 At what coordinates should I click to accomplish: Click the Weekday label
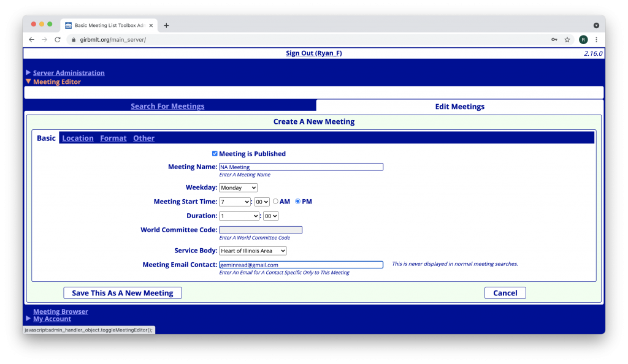(x=201, y=188)
